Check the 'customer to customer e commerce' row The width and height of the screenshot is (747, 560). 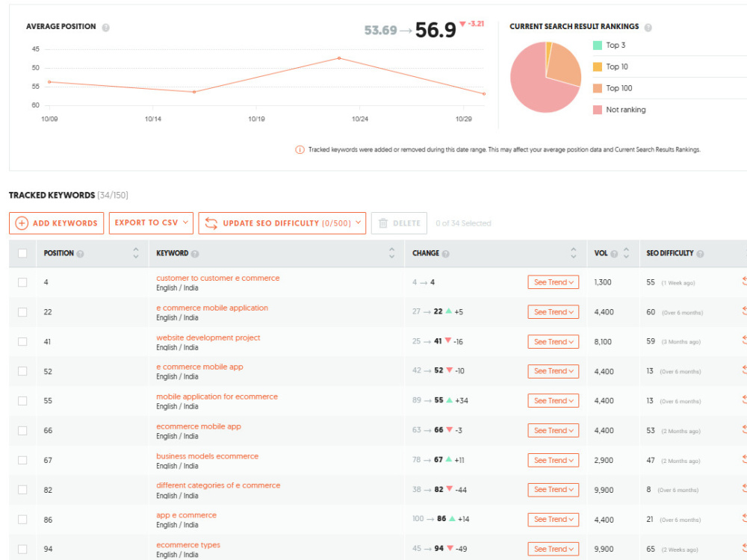point(22,282)
